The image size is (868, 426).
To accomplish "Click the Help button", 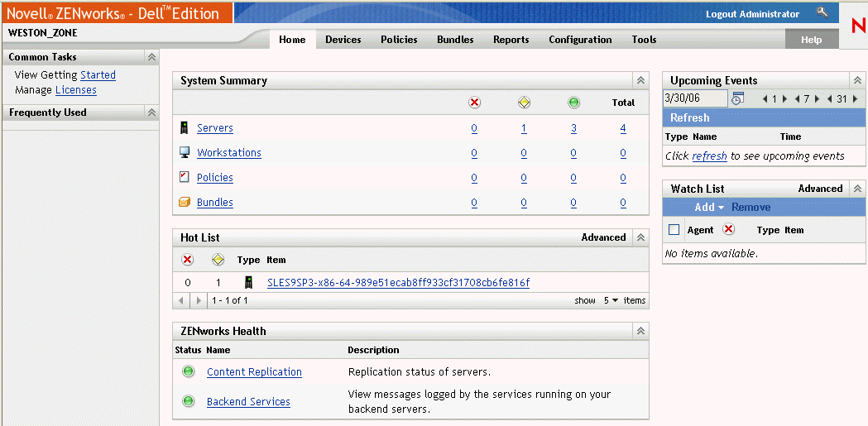I will (x=812, y=39).
